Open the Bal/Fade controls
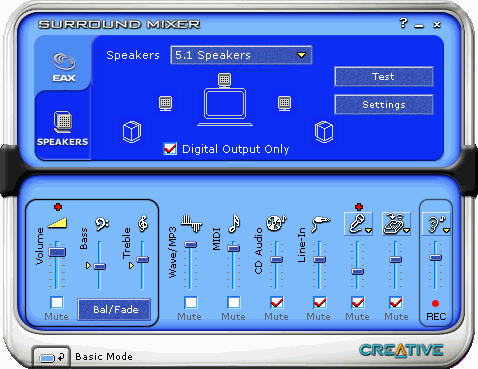Image resolution: width=478 pixels, height=369 pixels. coord(114,310)
